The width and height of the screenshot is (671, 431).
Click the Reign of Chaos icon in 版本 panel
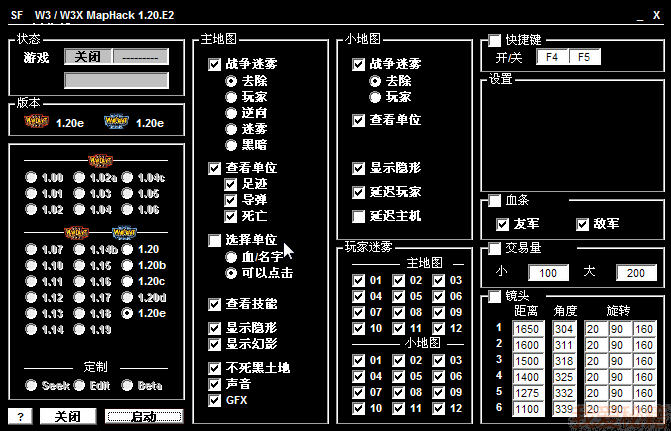pos(37,122)
